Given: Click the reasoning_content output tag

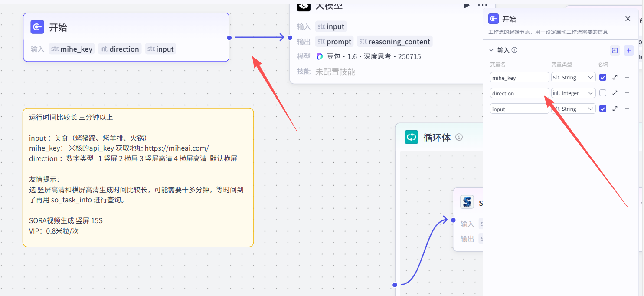Looking at the screenshot, I should tap(395, 42).
